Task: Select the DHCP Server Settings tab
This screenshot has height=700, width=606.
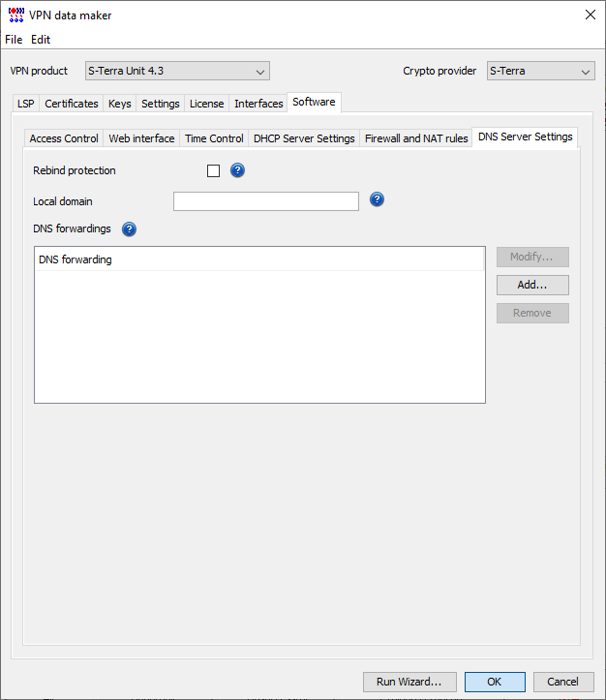Action: coord(304,138)
